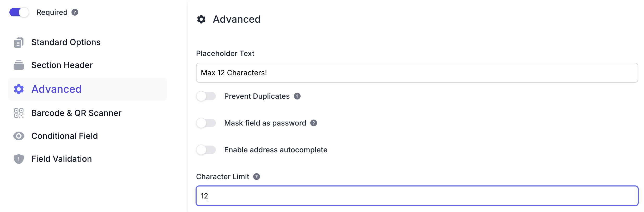644x212 pixels.
Task: Select Conditional Field in the sidebar
Action: 64,136
